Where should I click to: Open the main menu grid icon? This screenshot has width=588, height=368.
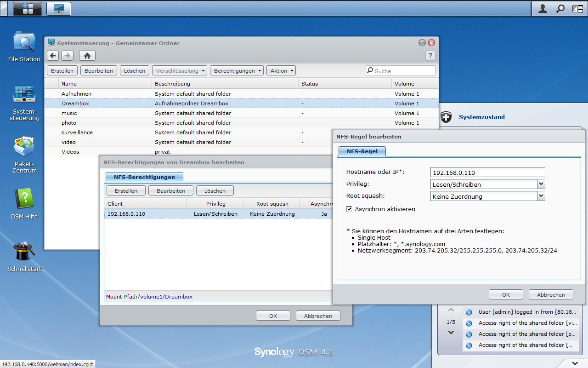[28, 8]
